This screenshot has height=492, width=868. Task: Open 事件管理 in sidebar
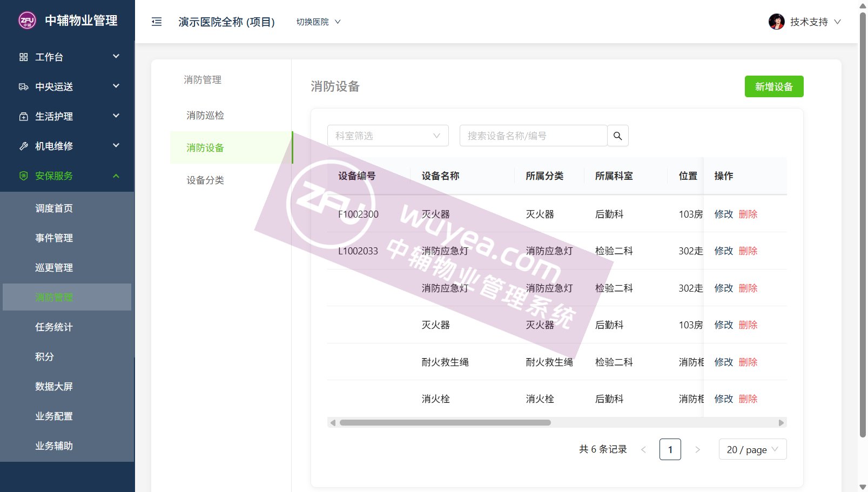54,238
